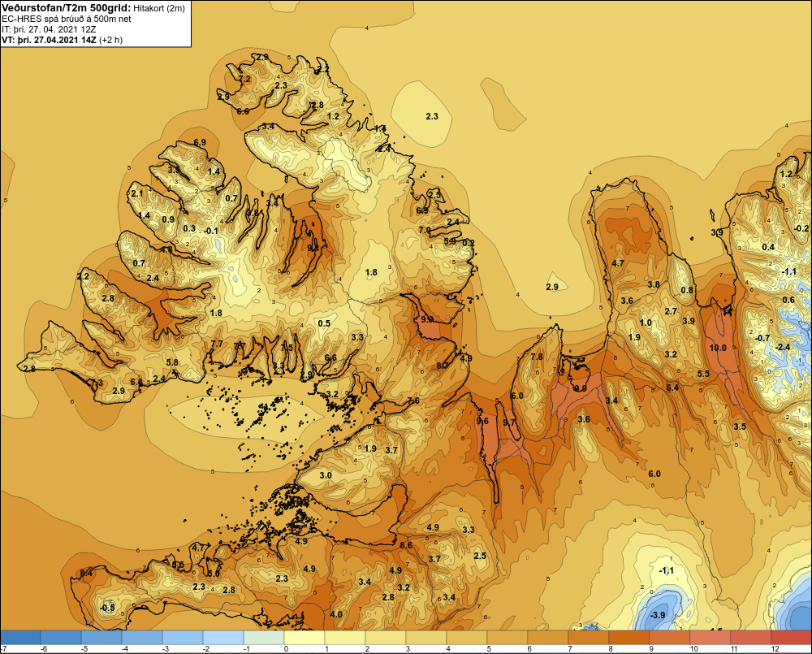This screenshot has width=812, height=654.
Task: Click the 3.5 temperature value on the map
Action: pos(740,427)
